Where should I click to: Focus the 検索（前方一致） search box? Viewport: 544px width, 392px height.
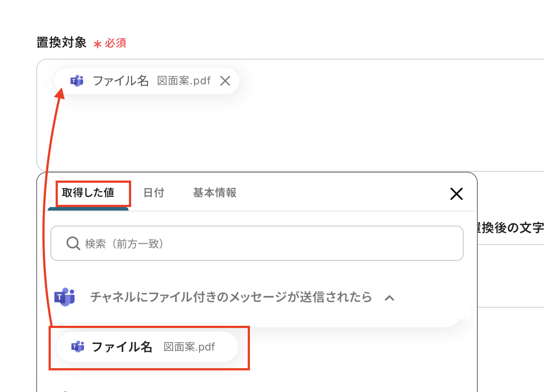click(x=265, y=243)
